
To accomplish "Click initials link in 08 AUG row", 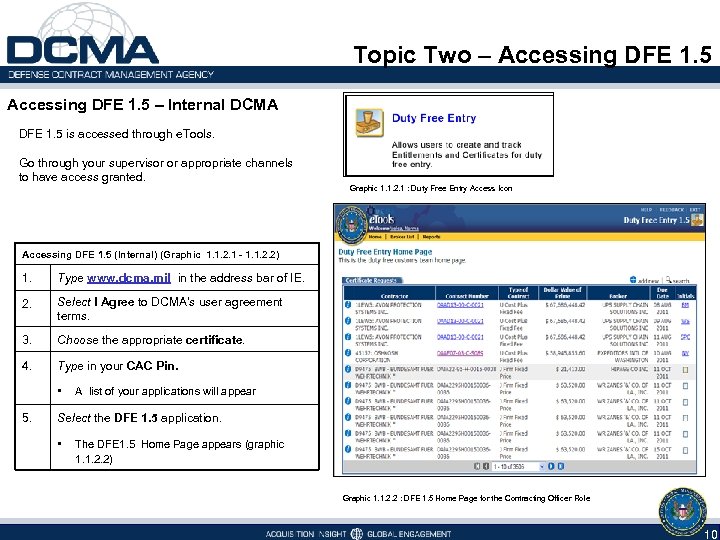I will click(685, 305).
